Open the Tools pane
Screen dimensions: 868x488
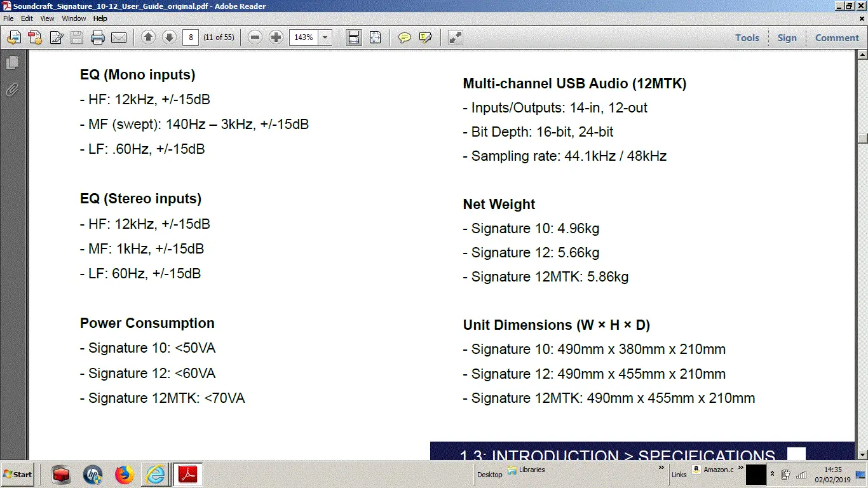coord(747,37)
